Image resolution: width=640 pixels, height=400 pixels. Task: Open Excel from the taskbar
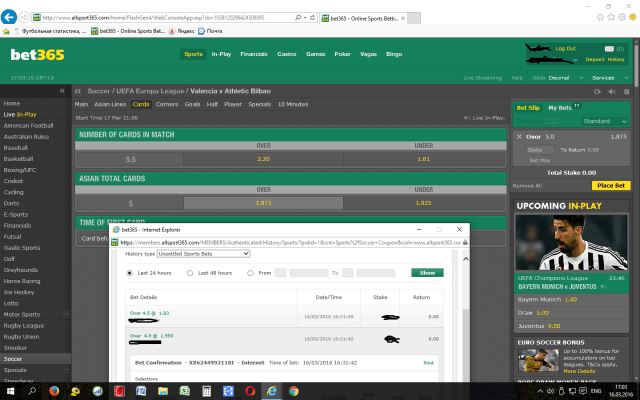[x=184, y=391]
